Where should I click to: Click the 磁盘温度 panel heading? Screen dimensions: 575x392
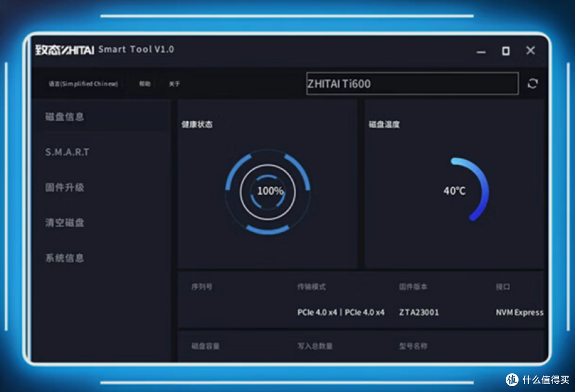click(384, 124)
